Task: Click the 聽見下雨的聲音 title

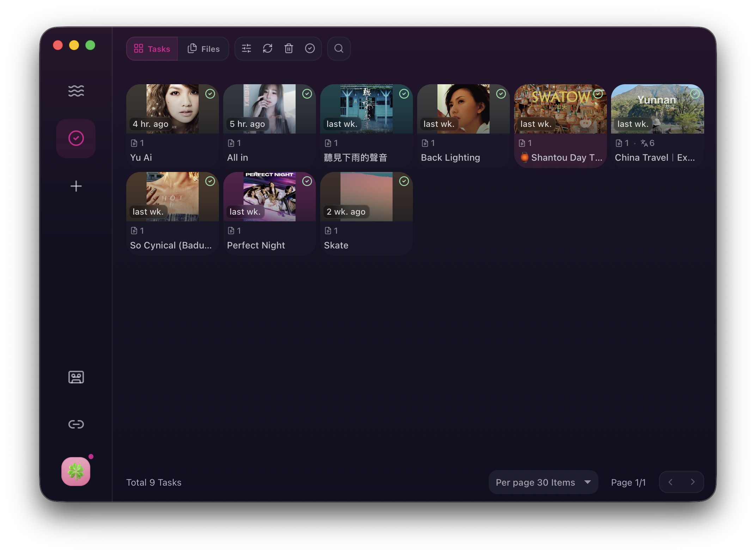Action: pyautogui.click(x=355, y=158)
